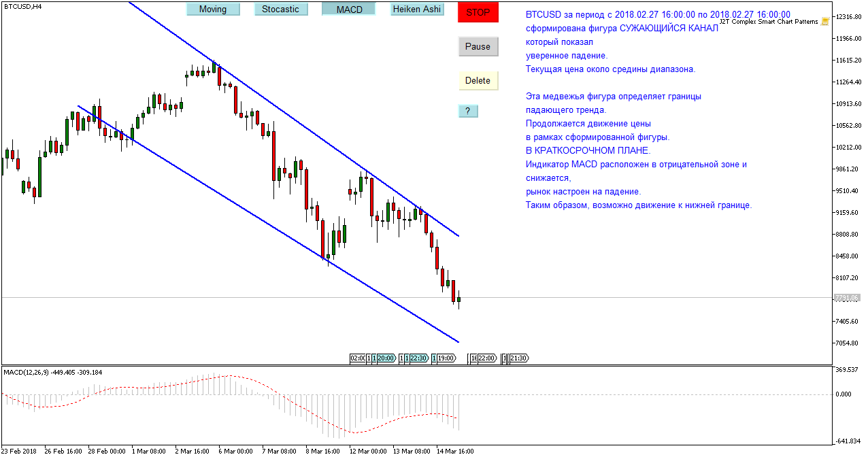The height and width of the screenshot is (459, 868).
Task: Click the 22:30 event marker on timeline
Action: coord(418,358)
